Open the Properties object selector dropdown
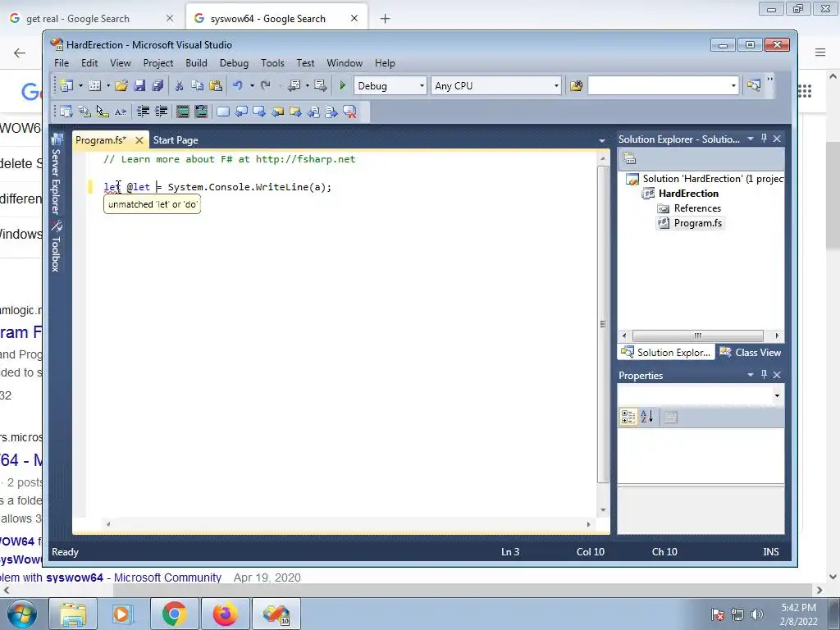Viewport: 840px width, 630px height. click(x=777, y=396)
